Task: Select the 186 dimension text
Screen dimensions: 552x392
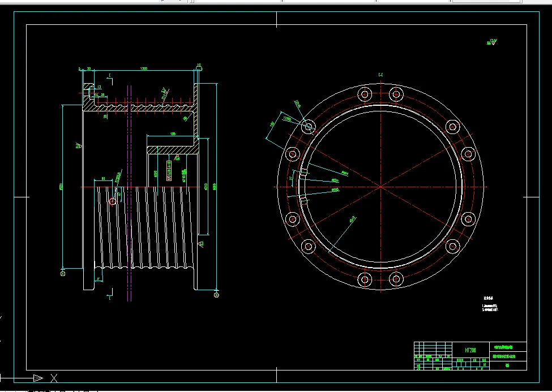Action: click(x=173, y=133)
